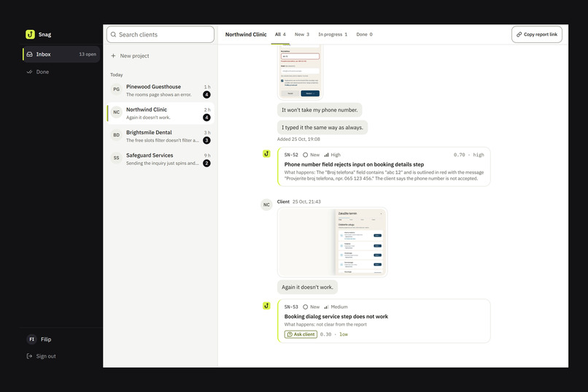Click the Snag bot icon beside SN-53
Image resolution: width=588 pixels, height=392 pixels.
266,306
